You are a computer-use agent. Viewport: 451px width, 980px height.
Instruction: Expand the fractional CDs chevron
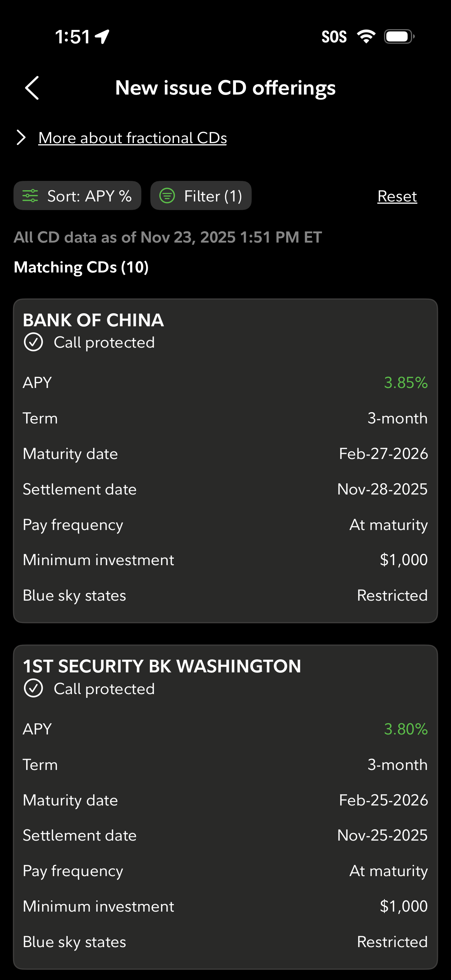tap(21, 138)
